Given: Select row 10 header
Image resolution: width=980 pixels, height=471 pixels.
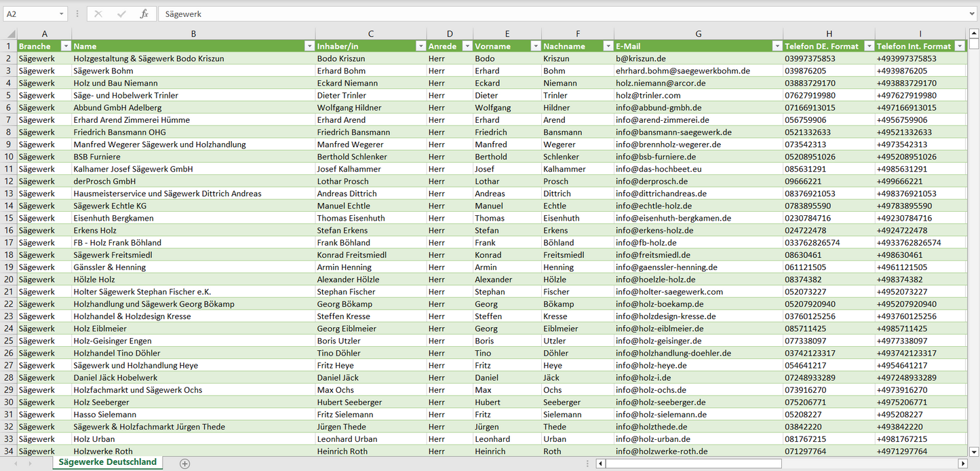Looking at the screenshot, I should click(x=8, y=157).
